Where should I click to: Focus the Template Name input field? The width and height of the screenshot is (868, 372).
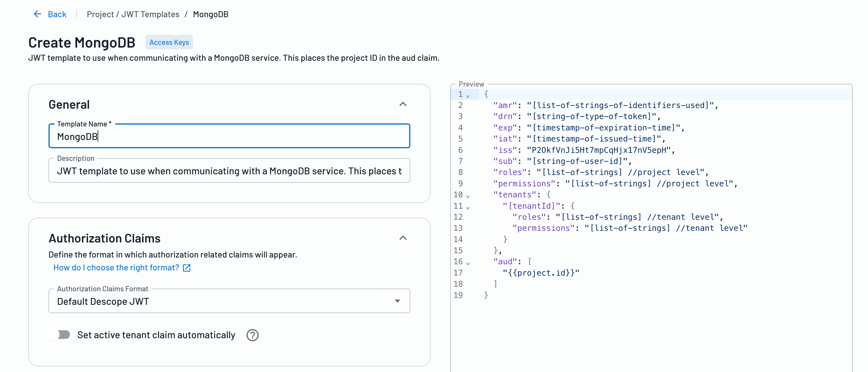tap(229, 136)
